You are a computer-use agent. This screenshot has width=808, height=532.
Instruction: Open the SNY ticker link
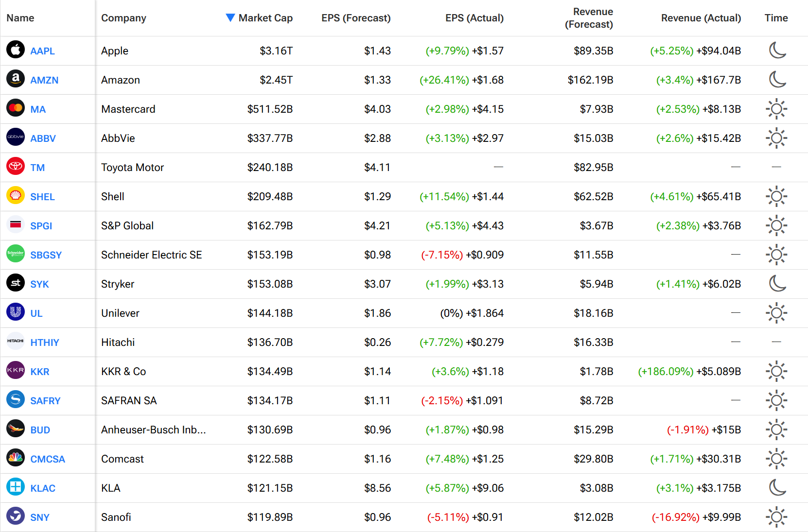click(x=40, y=517)
